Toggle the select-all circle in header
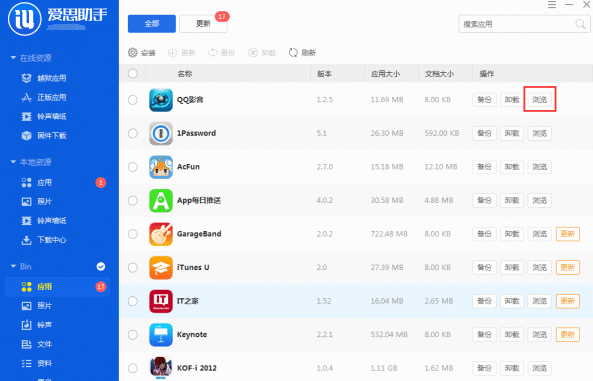 pyautogui.click(x=133, y=73)
